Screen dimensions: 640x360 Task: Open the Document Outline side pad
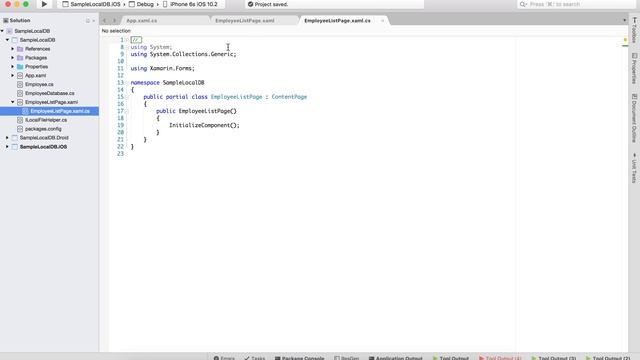coord(634,118)
